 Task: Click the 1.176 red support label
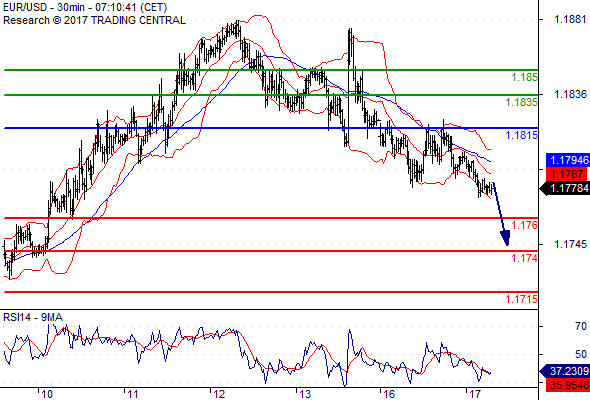(525, 225)
